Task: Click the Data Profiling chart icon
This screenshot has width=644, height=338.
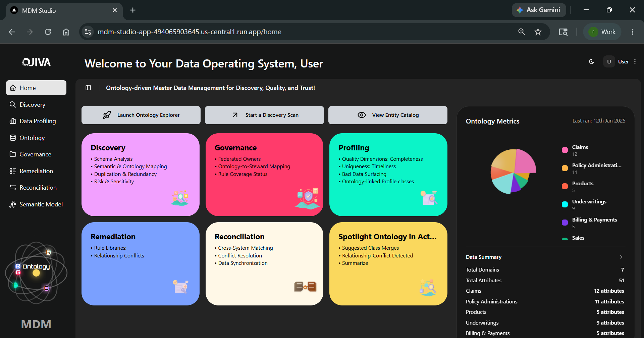Action: [13, 121]
